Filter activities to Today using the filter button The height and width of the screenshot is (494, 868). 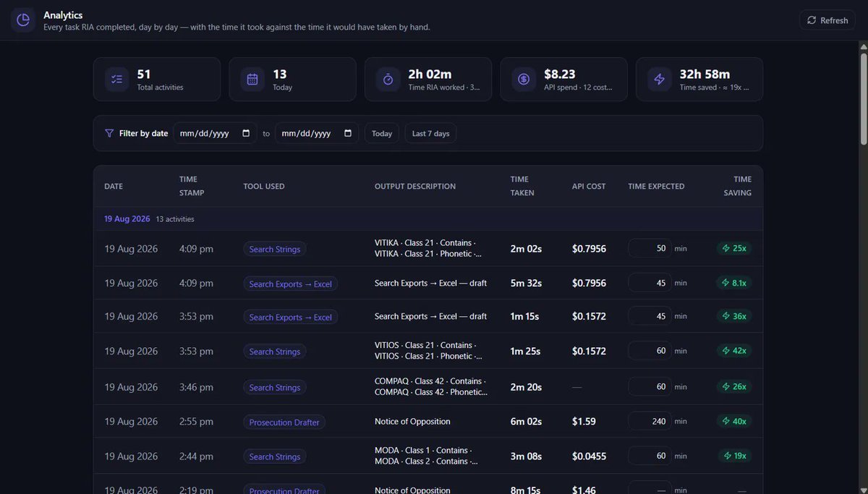(x=382, y=133)
